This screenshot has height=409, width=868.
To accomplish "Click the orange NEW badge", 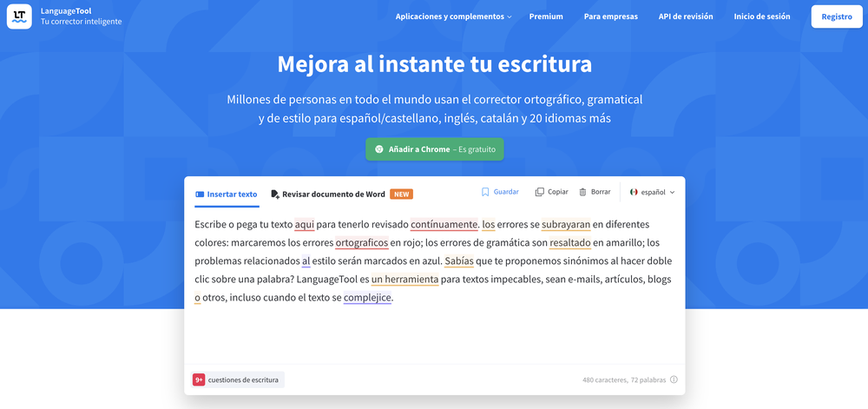I will tap(401, 195).
